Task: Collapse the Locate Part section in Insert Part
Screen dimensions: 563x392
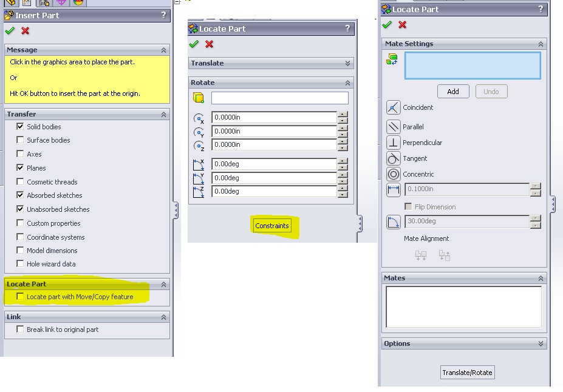Action: pyautogui.click(x=164, y=285)
